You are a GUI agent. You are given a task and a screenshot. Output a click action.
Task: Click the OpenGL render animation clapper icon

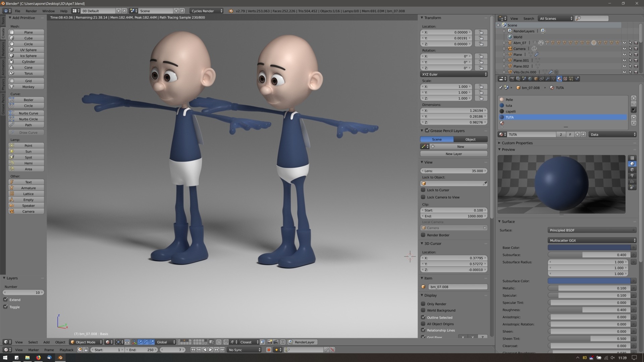click(275, 342)
